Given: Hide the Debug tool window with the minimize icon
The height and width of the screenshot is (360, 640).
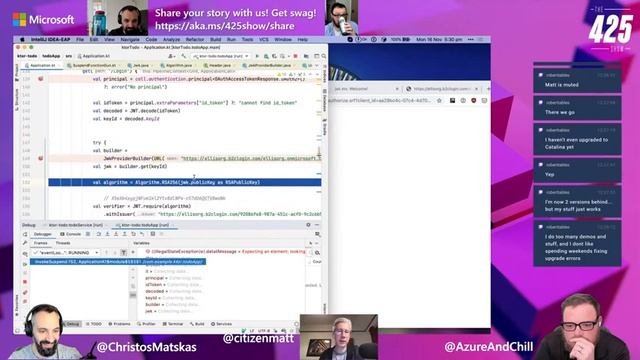Looking at the screenshot, I should pos(317,225).
